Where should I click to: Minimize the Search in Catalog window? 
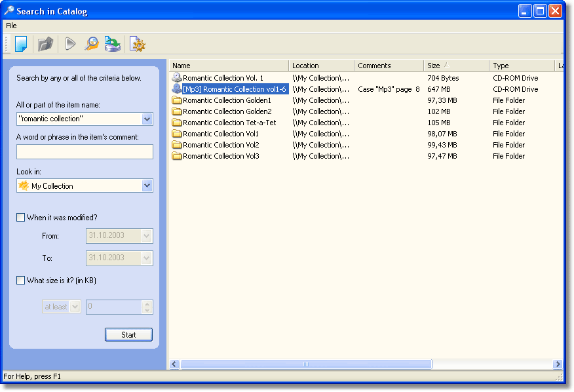[525, 11]
